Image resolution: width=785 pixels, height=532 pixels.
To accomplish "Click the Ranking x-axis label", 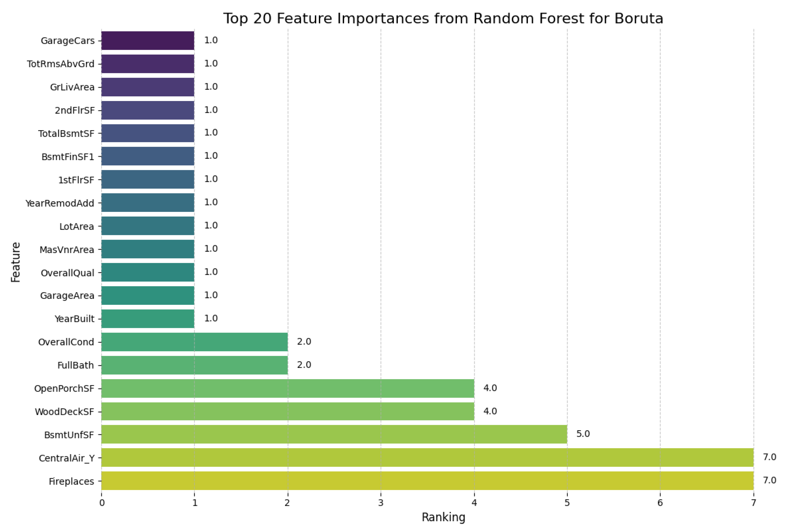I will 443,517.
